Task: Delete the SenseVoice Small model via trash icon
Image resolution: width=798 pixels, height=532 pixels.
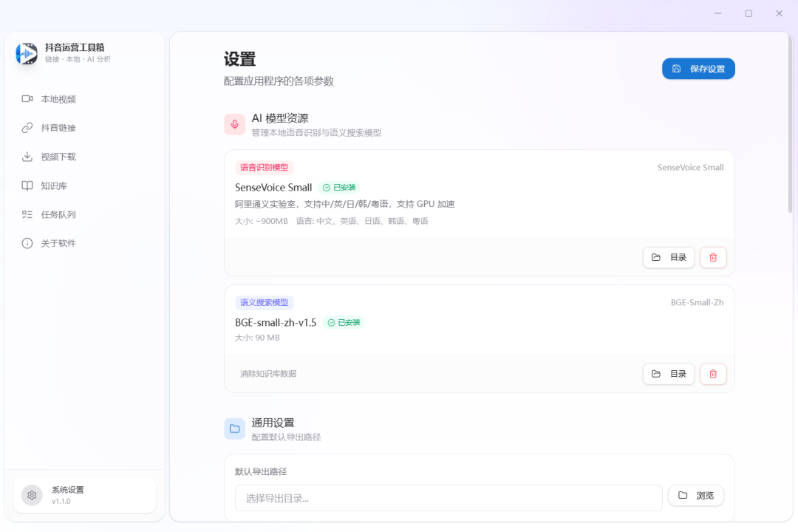Action: pos(712,257)
